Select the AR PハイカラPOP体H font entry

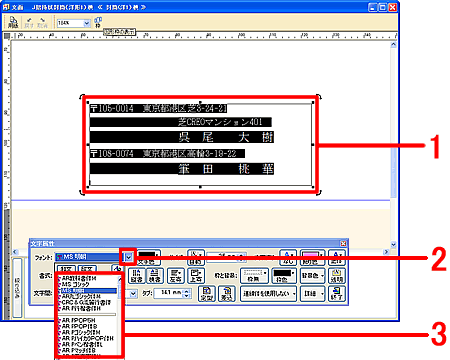pyautogui.click(x=87, y=338)
